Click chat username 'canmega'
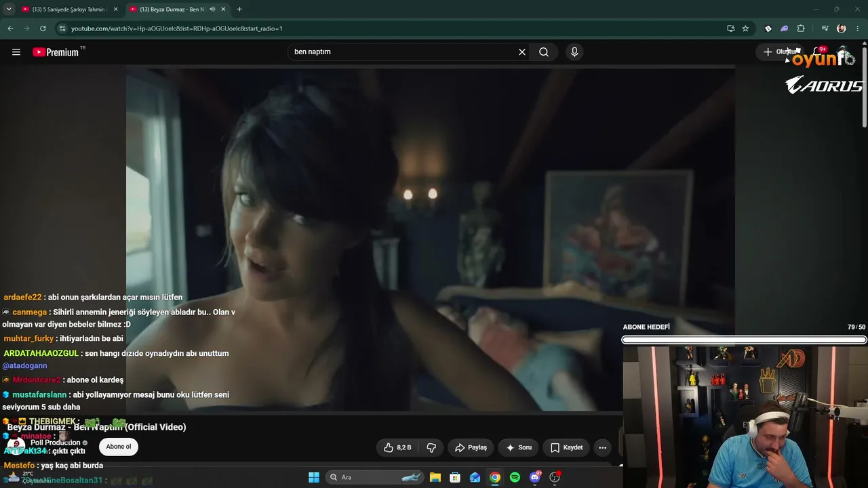The image size is (868, 488). coord(29,312)
